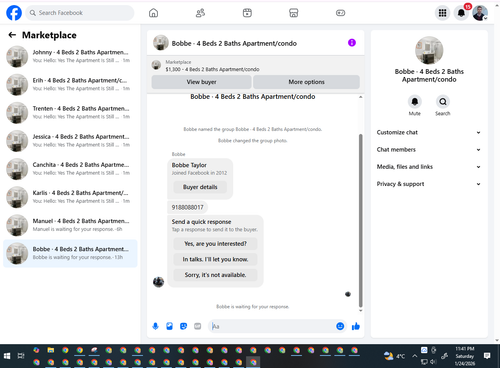The image size is (500, 368).
Task: Click the listing thumbnail in Marketplace bar
Action: (156, 65)
